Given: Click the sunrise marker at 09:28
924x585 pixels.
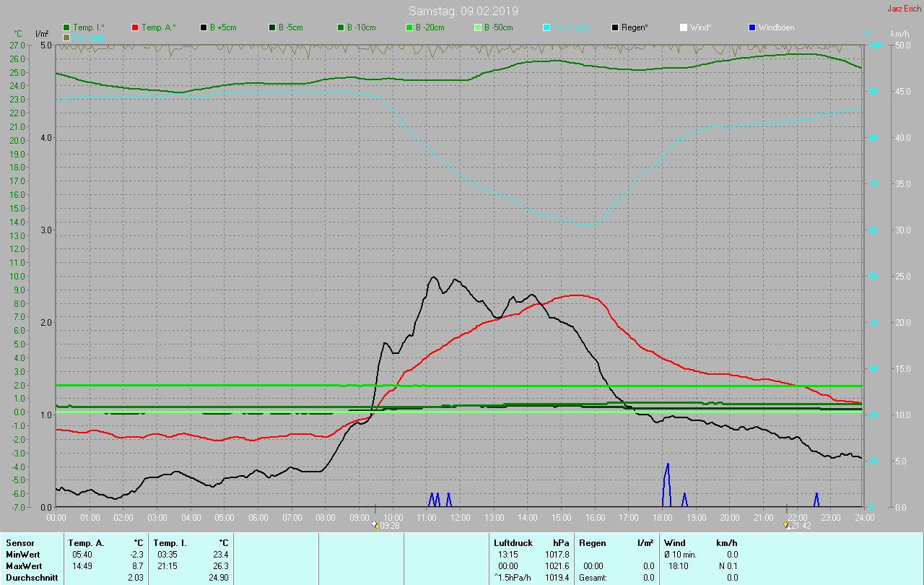Looking at the screenshot, I should tap(375, 525).
